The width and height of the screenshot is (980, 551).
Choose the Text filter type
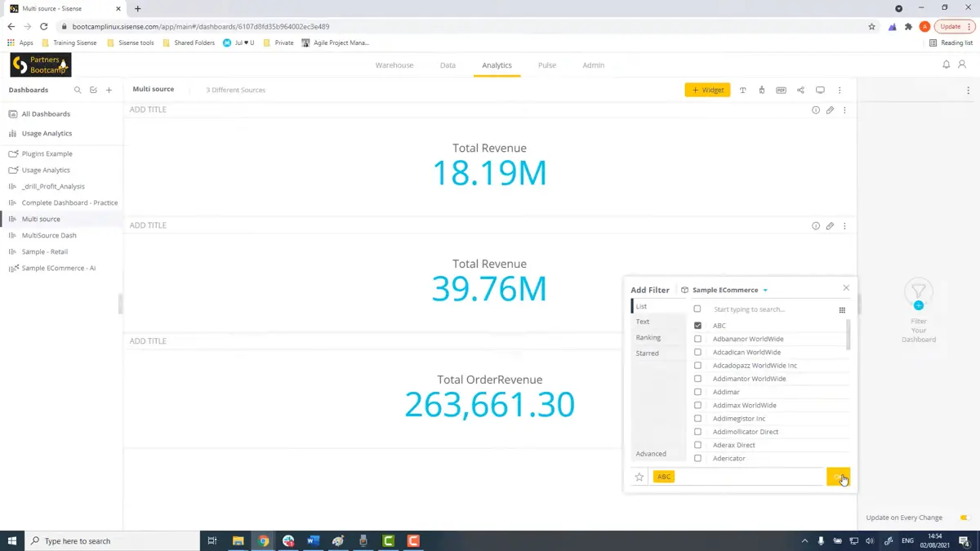[x=658, y=322]
